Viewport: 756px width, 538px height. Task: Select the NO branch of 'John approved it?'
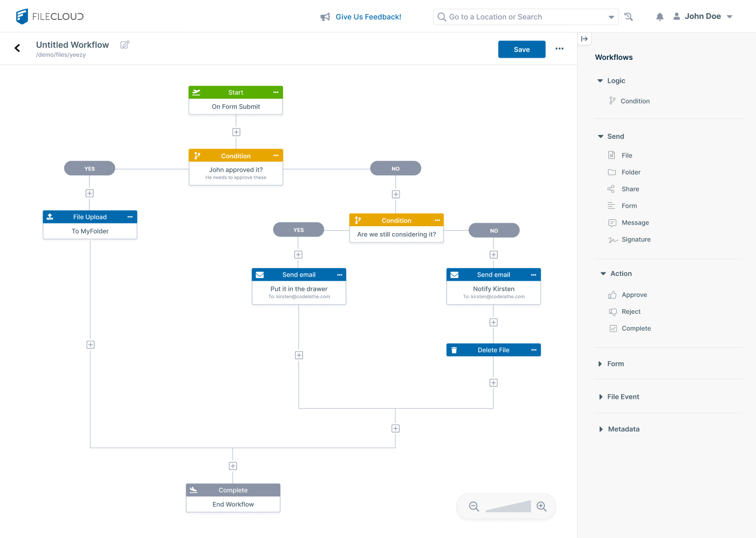coord(395,168)
